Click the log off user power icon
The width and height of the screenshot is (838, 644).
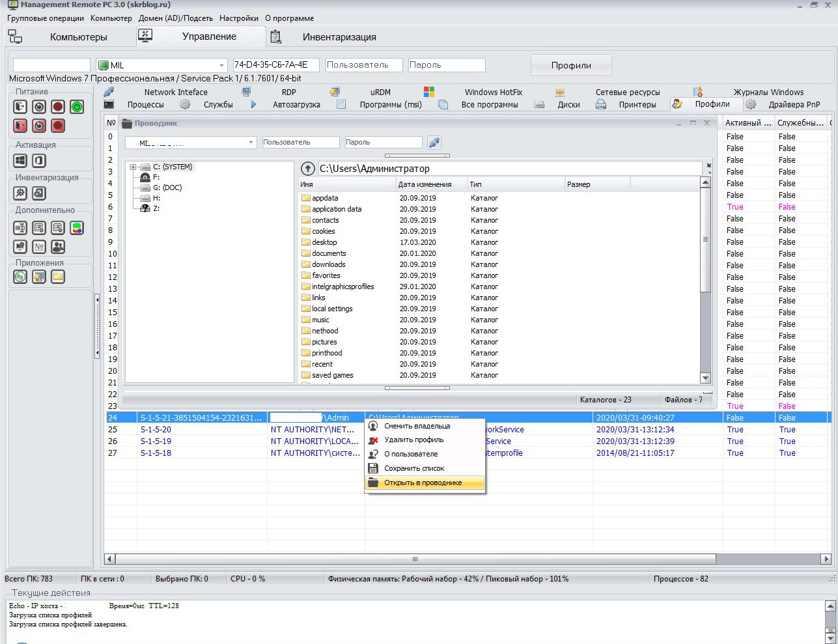tap(20, 106)
